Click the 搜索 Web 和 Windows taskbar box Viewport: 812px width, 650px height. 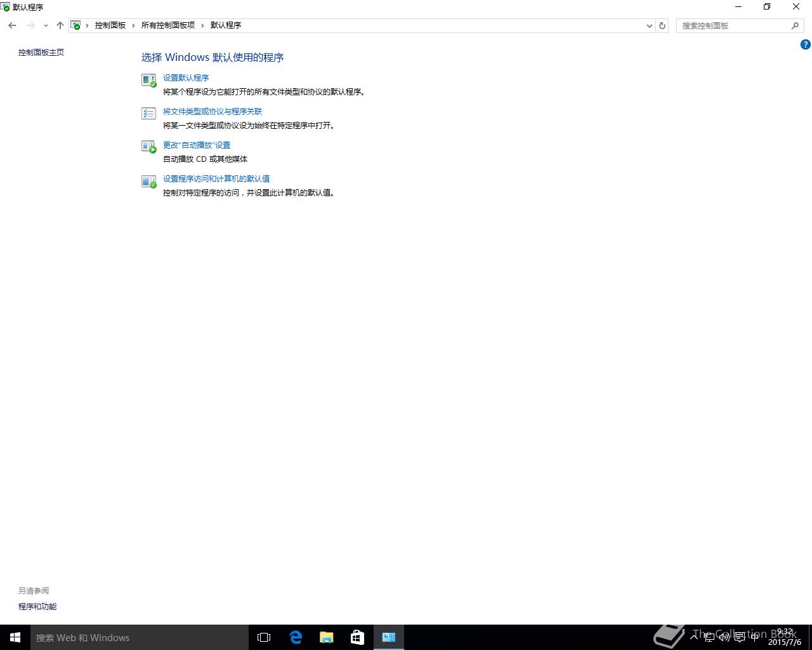(x=140, y=637)
